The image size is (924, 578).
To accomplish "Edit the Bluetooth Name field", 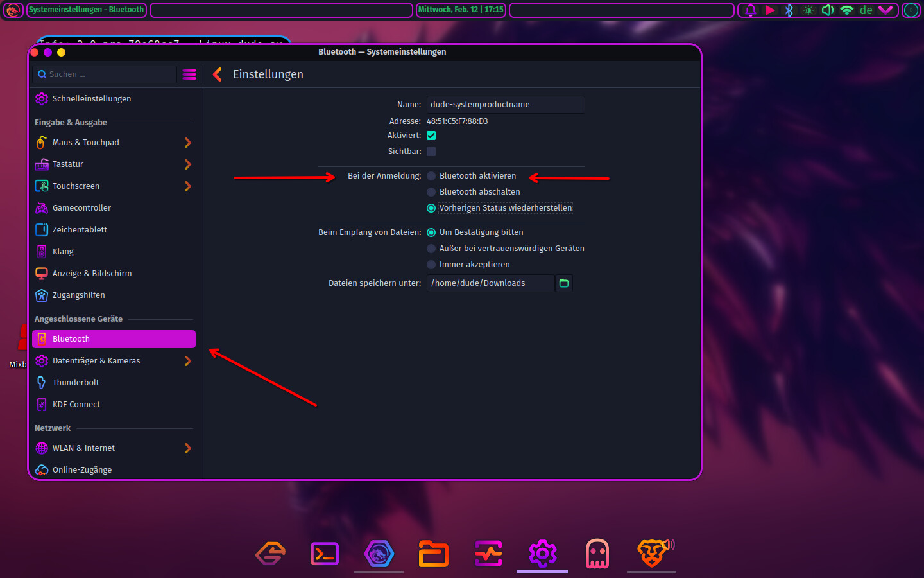I will tap(506, 105).
